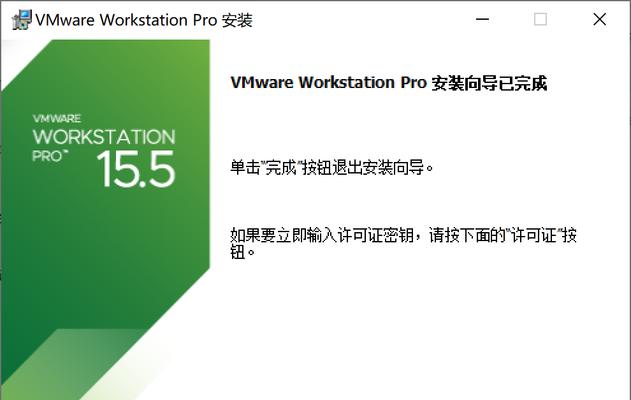Click the quoted word "许可证" in paragraph
The image size is (631, 400).
[x=533, y=235]
